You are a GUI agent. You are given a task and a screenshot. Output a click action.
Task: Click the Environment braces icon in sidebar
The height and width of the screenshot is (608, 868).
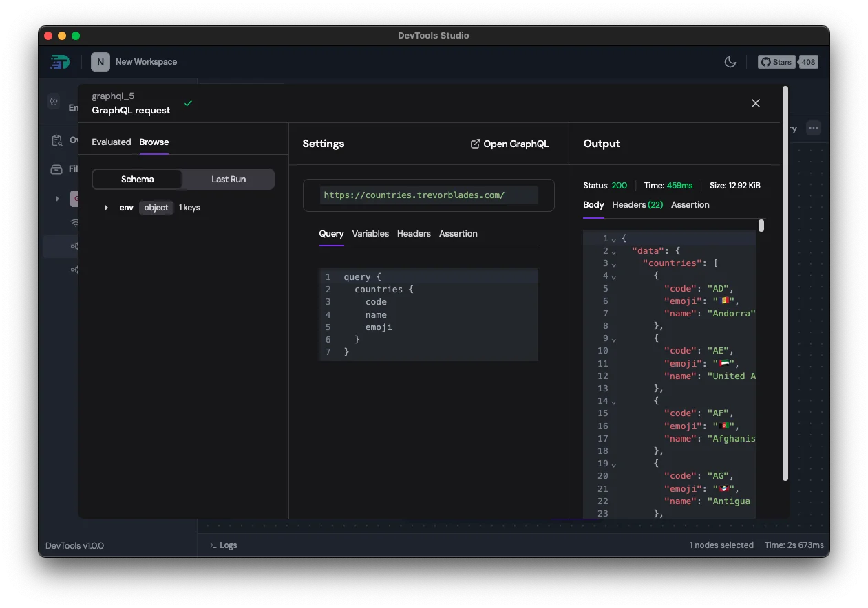point(54,101)
